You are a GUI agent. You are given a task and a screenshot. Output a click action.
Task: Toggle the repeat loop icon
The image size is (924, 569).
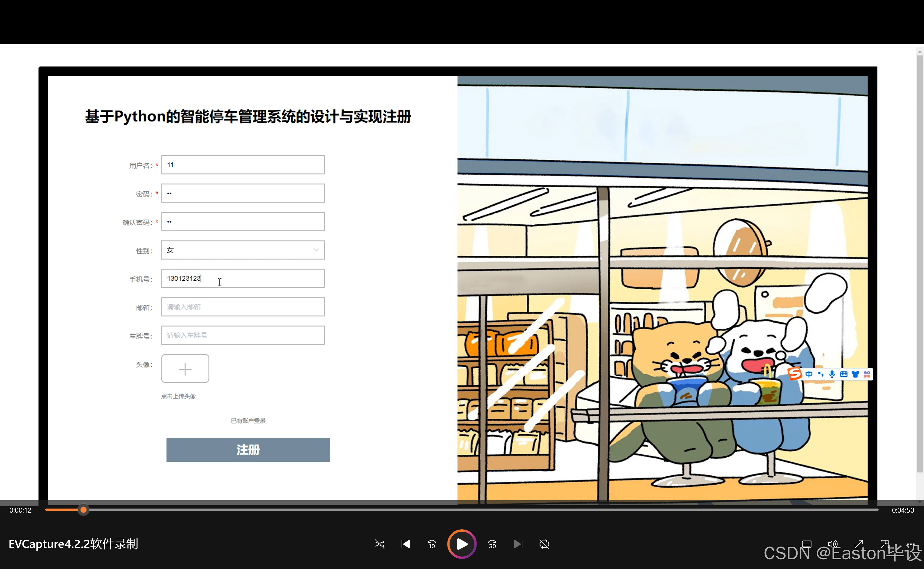pos(544,544)
